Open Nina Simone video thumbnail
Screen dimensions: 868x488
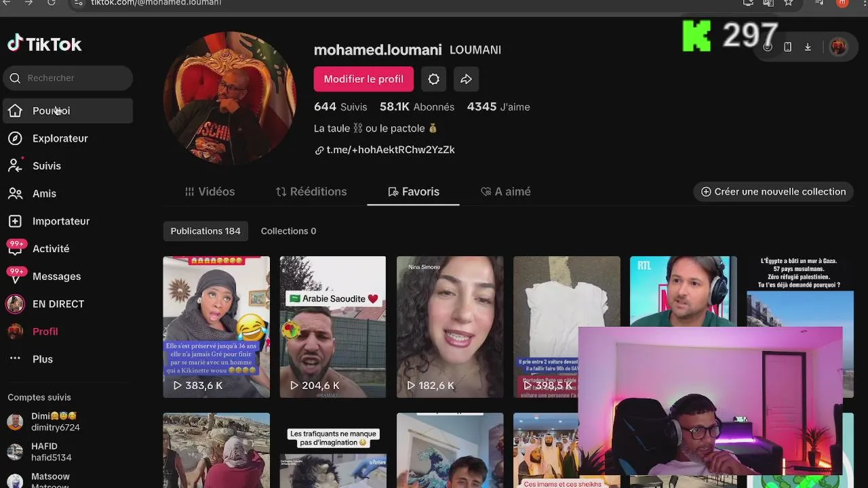(450, 327)
